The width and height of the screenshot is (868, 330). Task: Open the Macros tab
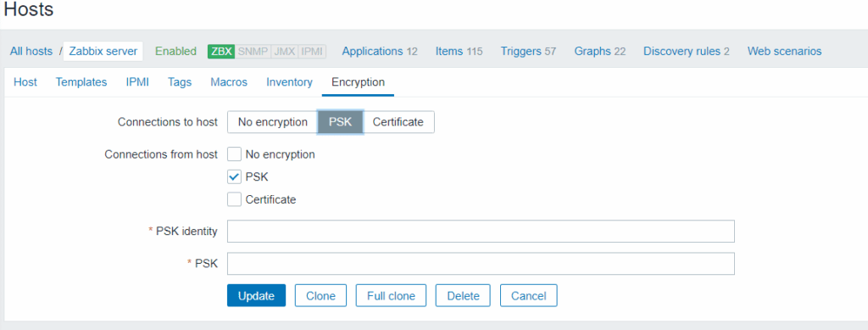[x=229, y=82]
